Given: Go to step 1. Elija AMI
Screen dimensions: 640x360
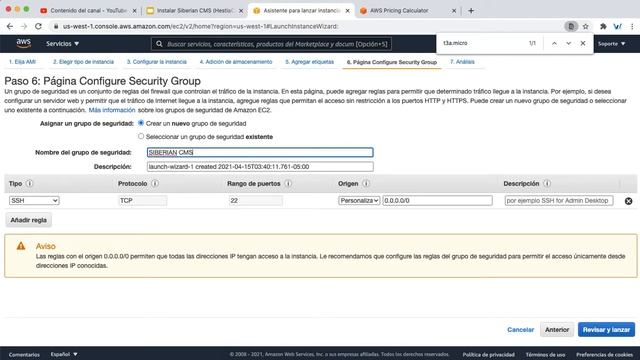Looking at the screenshot, I should pos(22,62).
